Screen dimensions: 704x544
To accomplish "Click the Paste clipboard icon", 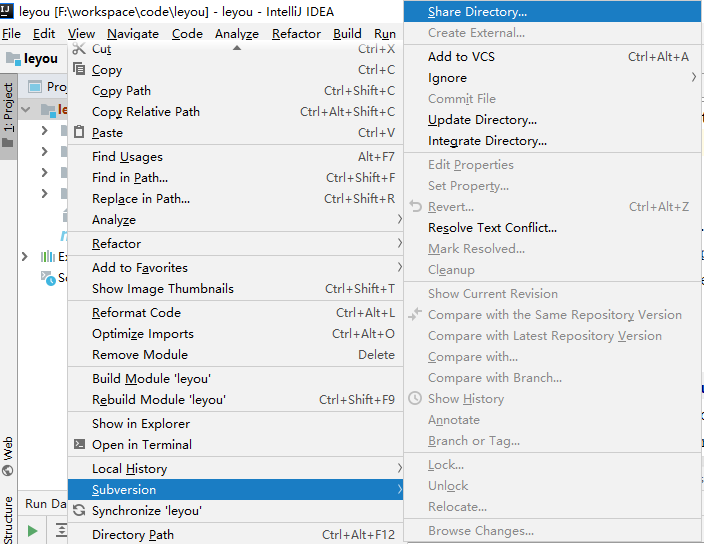I will coord(79,133).
